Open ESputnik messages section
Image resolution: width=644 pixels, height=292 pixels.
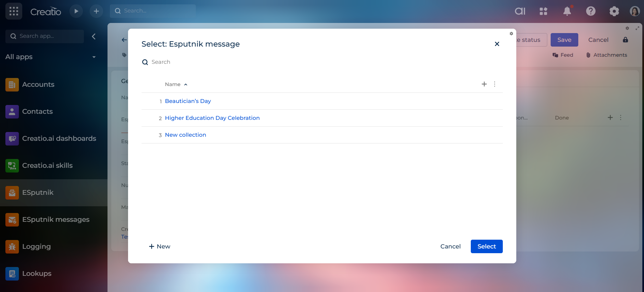point(54,219)
